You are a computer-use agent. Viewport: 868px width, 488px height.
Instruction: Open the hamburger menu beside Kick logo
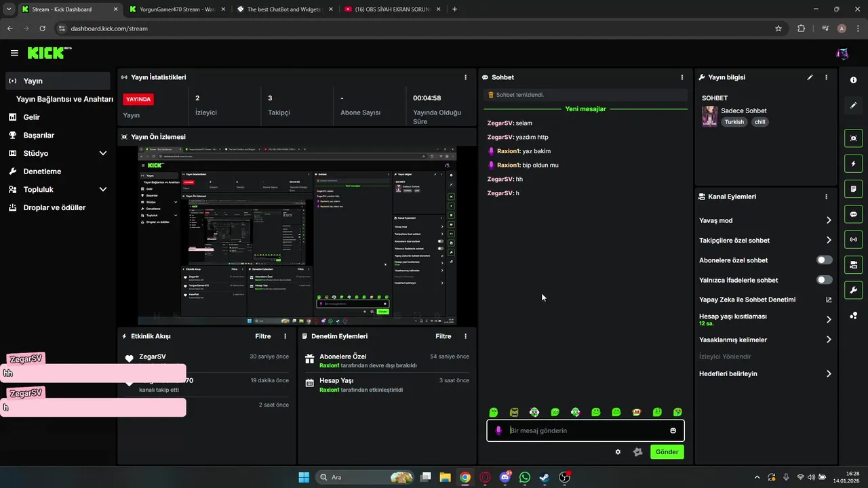(14, 53)
